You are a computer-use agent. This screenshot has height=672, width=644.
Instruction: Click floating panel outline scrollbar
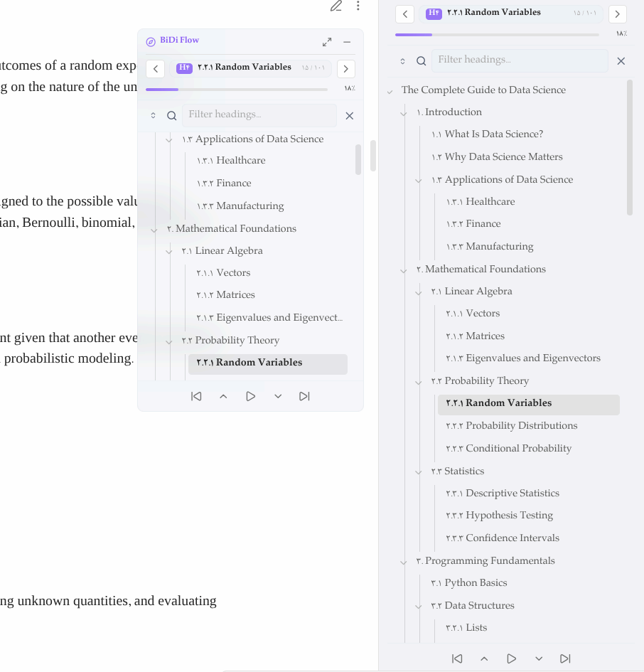358,159
